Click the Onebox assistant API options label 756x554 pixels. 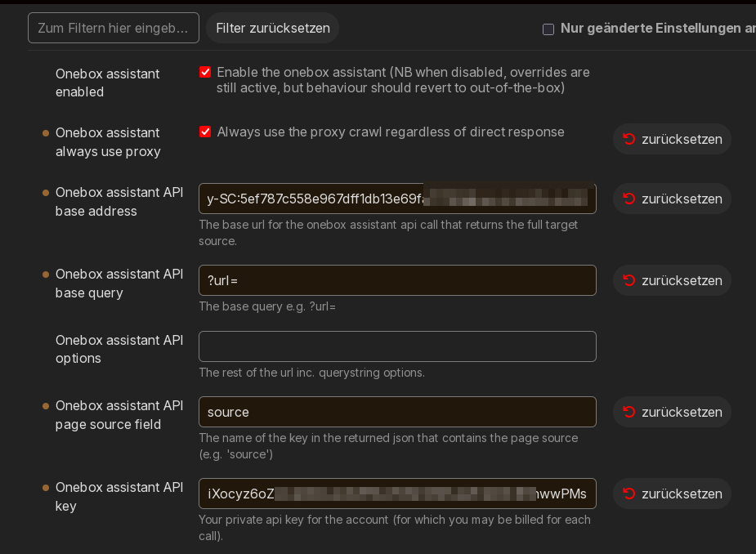tap(119, 349)
